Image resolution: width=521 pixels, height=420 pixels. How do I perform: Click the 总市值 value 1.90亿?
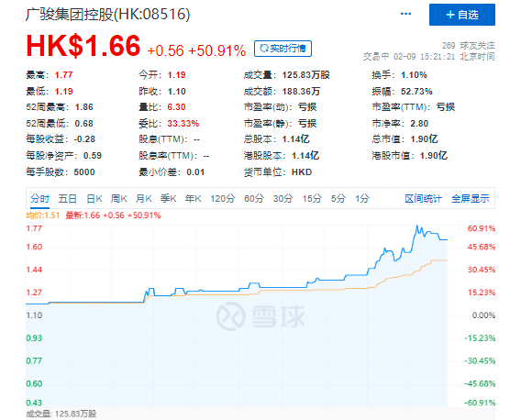(x=424, y=139)
